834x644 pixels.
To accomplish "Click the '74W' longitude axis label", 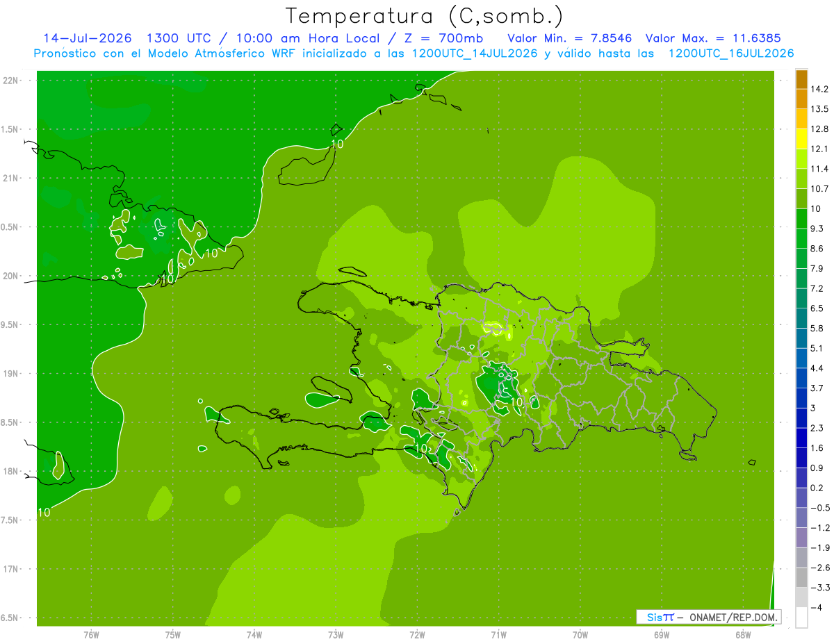I will (254, 635).
